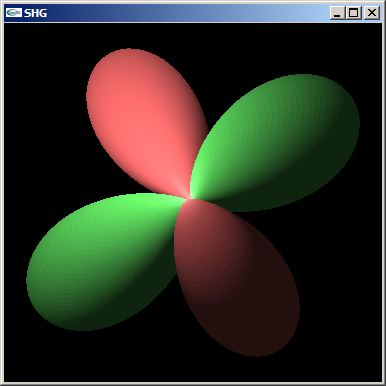Click the white center point where lobes meet
The height and width of the screenshot is (386, 386).
click(189, 198)
